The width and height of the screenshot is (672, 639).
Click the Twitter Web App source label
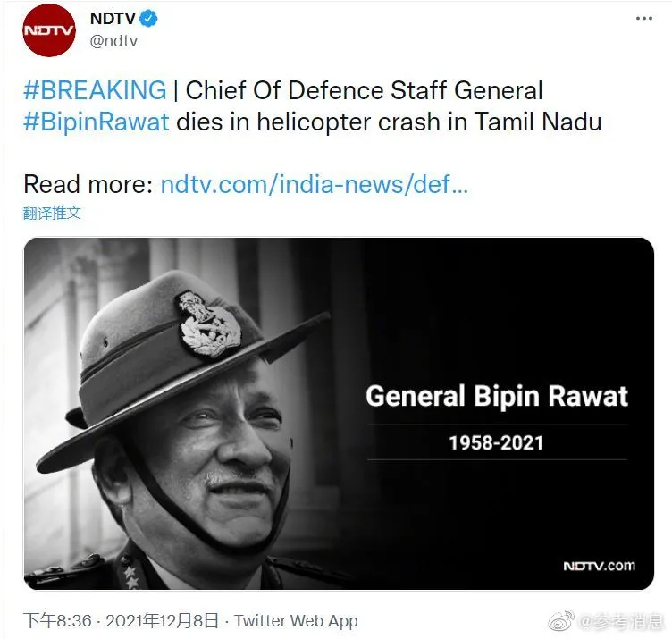tap(296, 620)
